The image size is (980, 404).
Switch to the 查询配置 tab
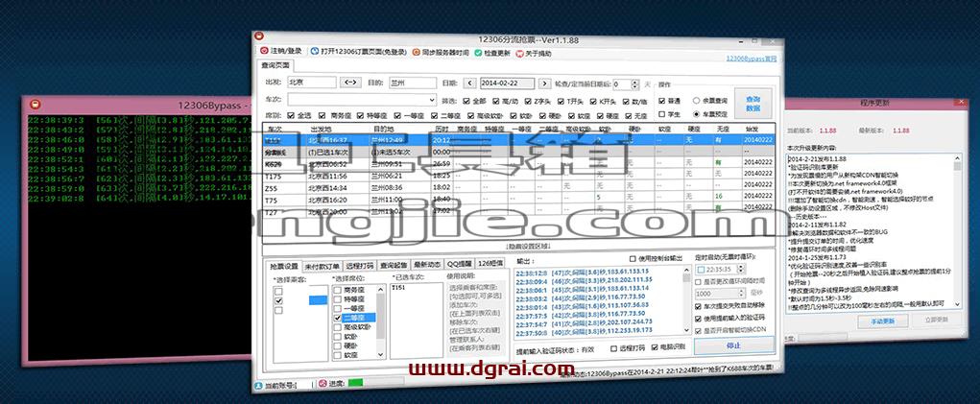tap(394, 266)
